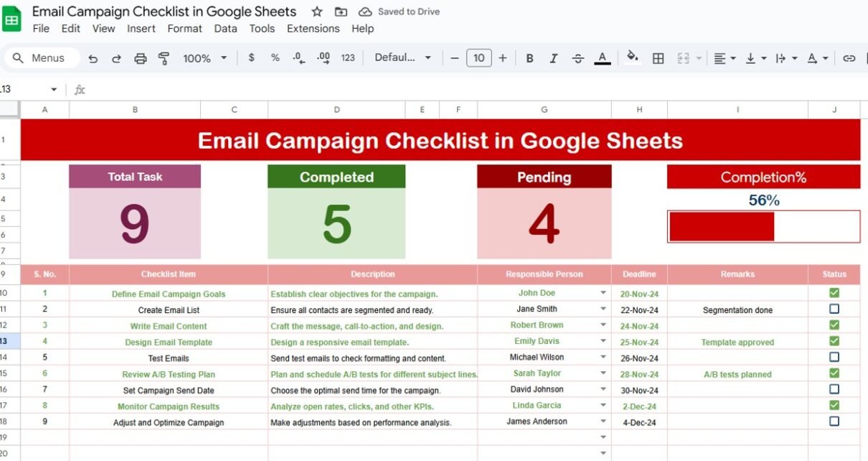Insert a link

point(849,58)
